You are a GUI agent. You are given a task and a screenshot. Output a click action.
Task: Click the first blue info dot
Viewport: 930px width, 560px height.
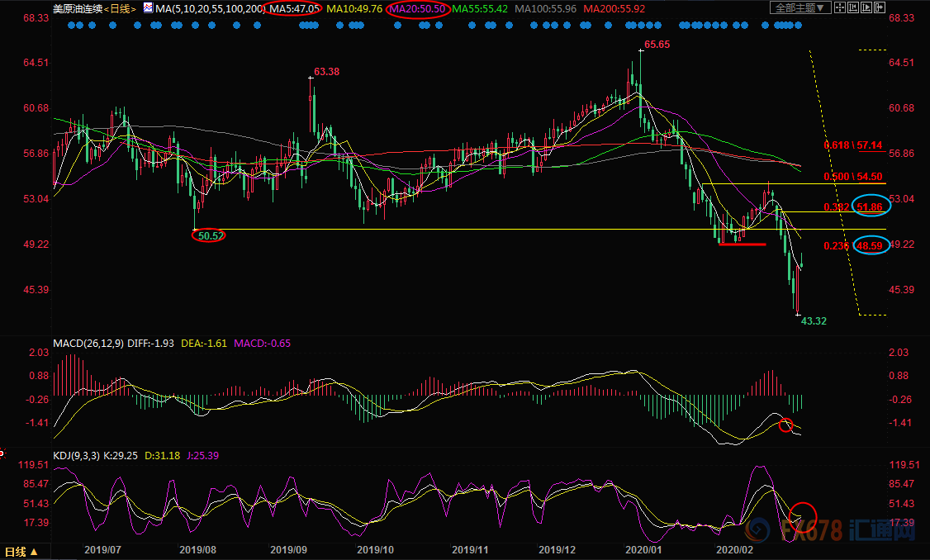(72, 26)
